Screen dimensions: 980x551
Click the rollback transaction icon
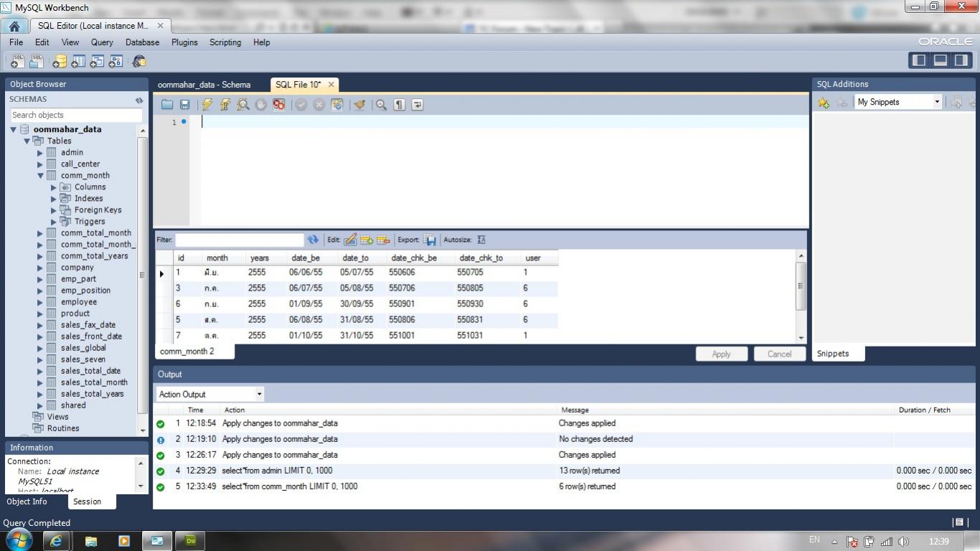click(x=319, y=105)
